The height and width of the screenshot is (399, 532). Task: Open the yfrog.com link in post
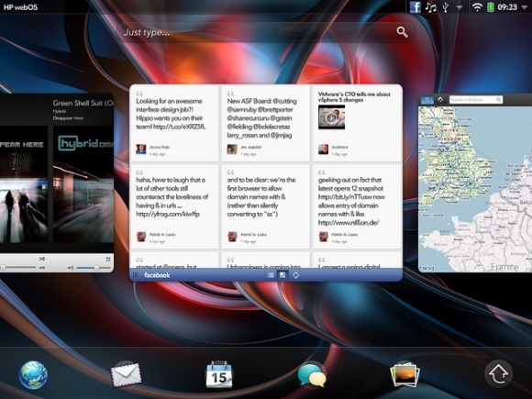(x=168, y=214)
